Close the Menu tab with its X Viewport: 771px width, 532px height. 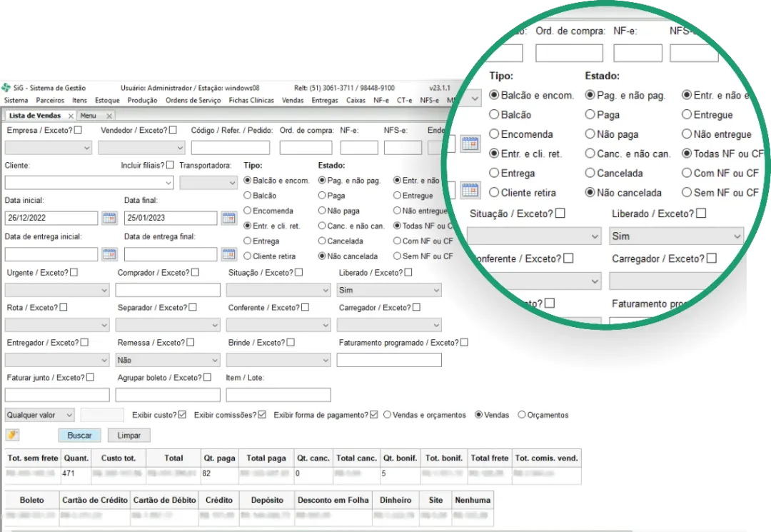(x=109, y=116)
